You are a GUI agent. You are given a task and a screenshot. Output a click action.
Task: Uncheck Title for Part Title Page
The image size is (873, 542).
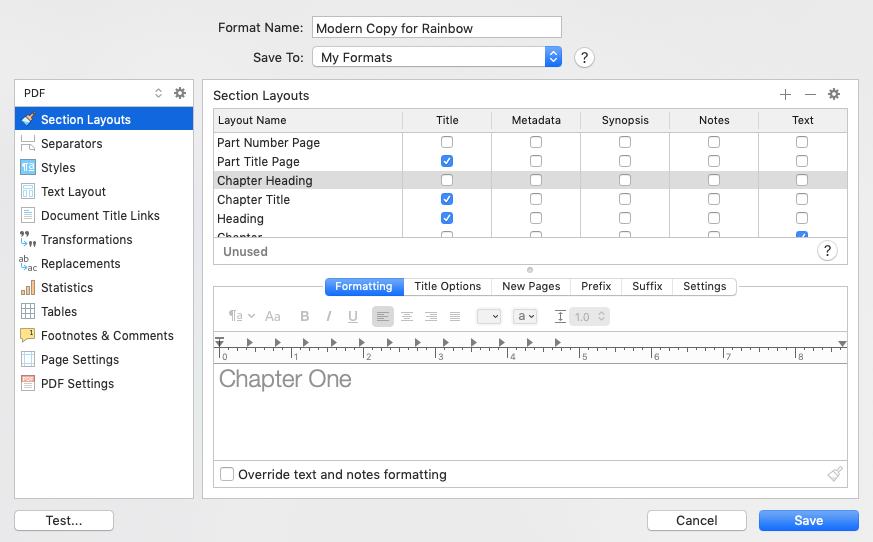pyautogui.click(x=447, y=161)
